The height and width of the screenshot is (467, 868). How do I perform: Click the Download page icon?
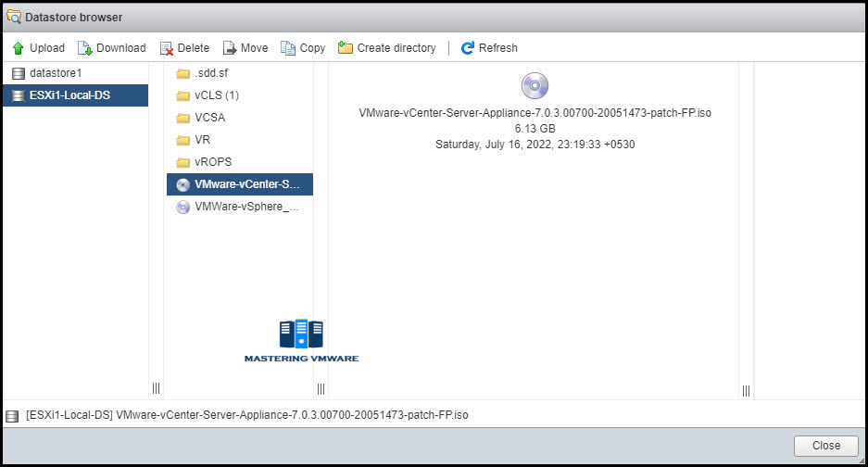pyautogui.click(x=84, y=48)
